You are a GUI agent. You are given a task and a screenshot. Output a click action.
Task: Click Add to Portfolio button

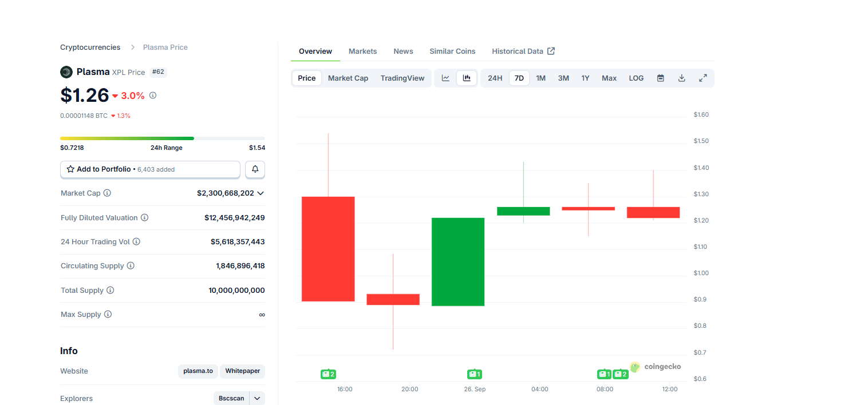click(150, 169)
